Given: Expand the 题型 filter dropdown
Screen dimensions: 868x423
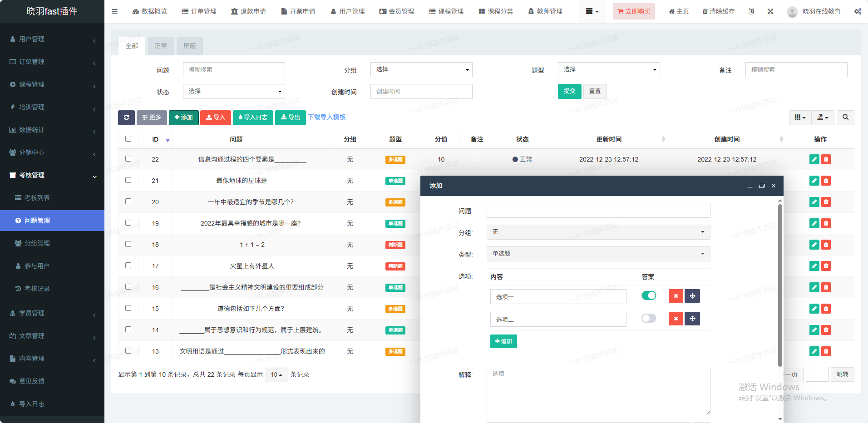Looking at the screenshot, I should [x=608, y=69].
